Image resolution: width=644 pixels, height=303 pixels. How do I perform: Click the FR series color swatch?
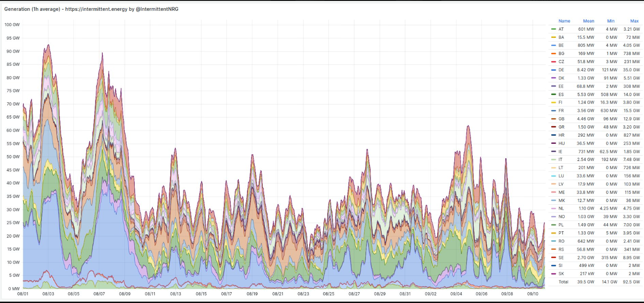pyautogui.click(x=553, y=110)
